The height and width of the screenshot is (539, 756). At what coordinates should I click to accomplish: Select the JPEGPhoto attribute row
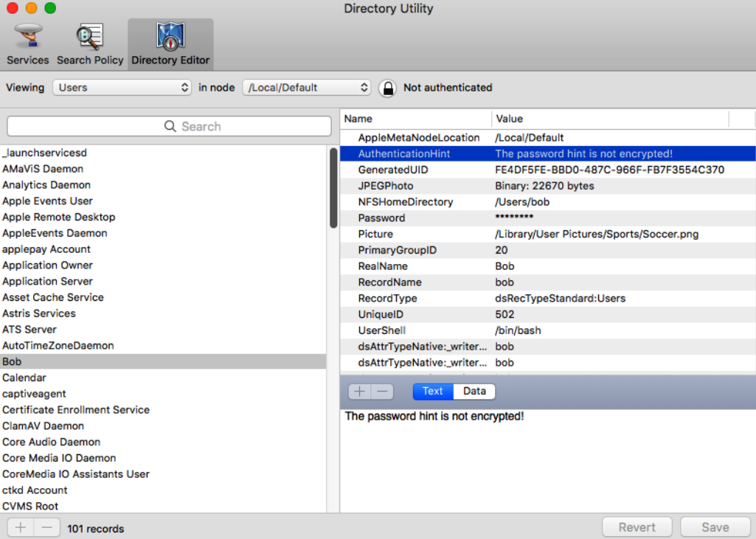click(548, 186)
